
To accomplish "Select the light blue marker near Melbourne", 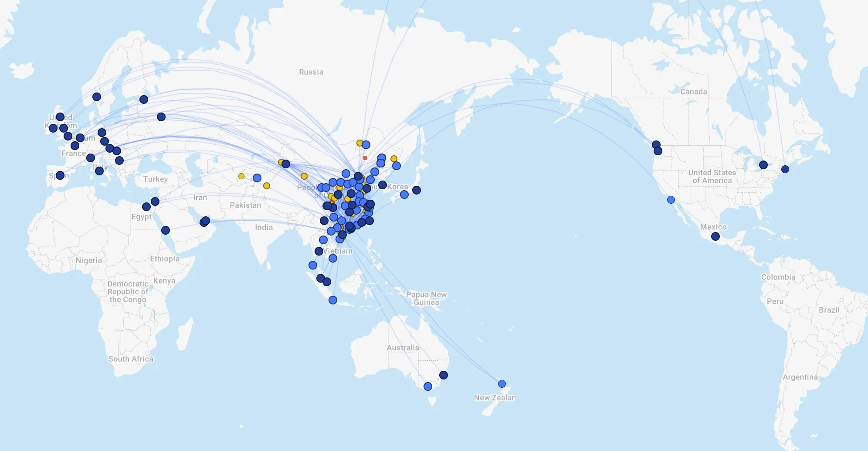I will [x=428, y=386].
